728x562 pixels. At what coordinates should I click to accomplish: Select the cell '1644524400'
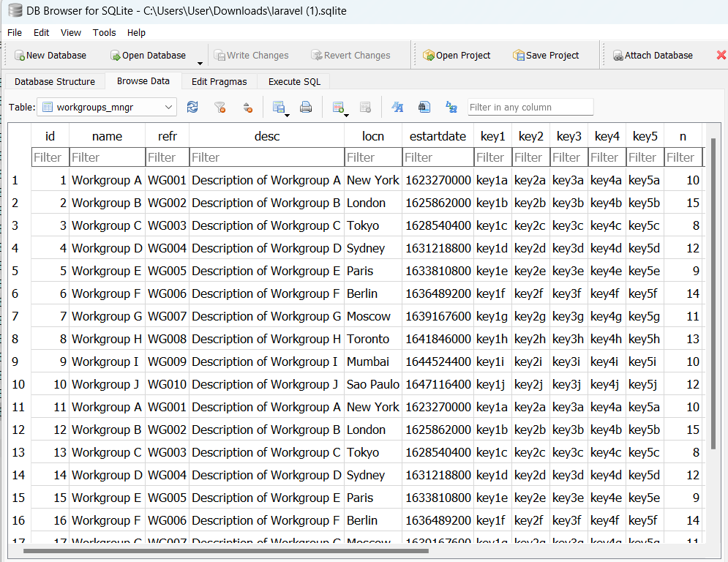point(438,361)
